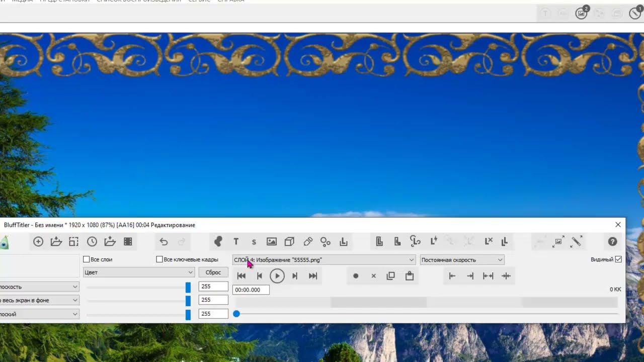Open help with the question mark icon

coord(612,242)
